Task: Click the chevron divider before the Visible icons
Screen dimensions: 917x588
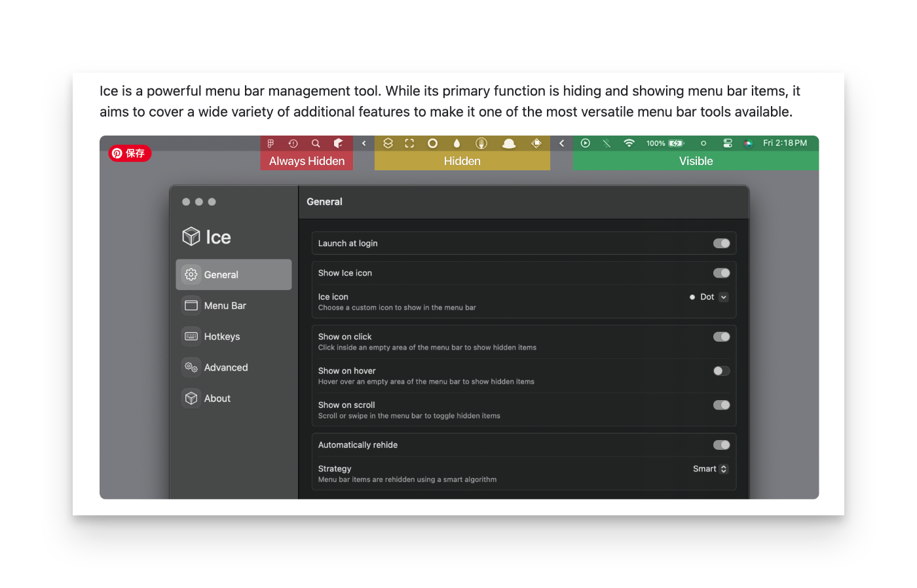Action: (x=561, y=143)
